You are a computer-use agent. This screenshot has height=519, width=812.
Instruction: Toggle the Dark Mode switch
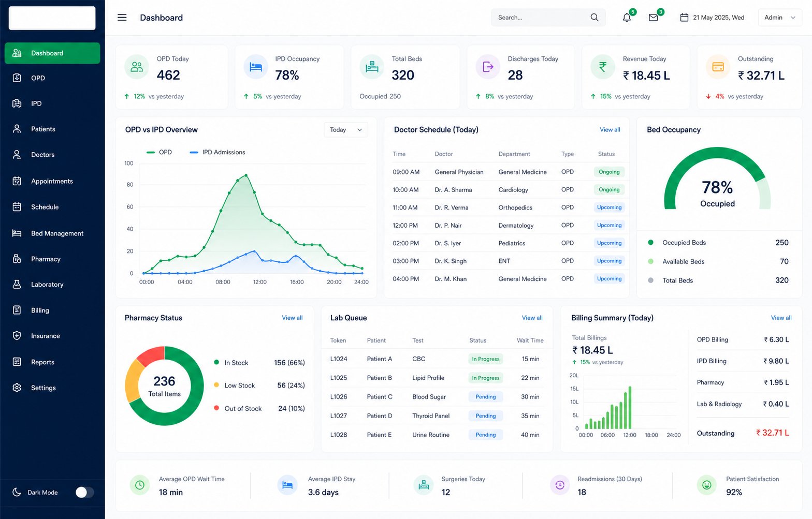coord(84,492)
